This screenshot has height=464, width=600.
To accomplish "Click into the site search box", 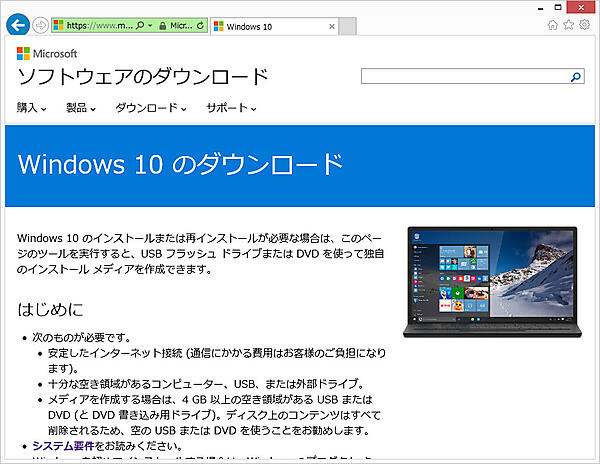I will [x=465, y=77].
